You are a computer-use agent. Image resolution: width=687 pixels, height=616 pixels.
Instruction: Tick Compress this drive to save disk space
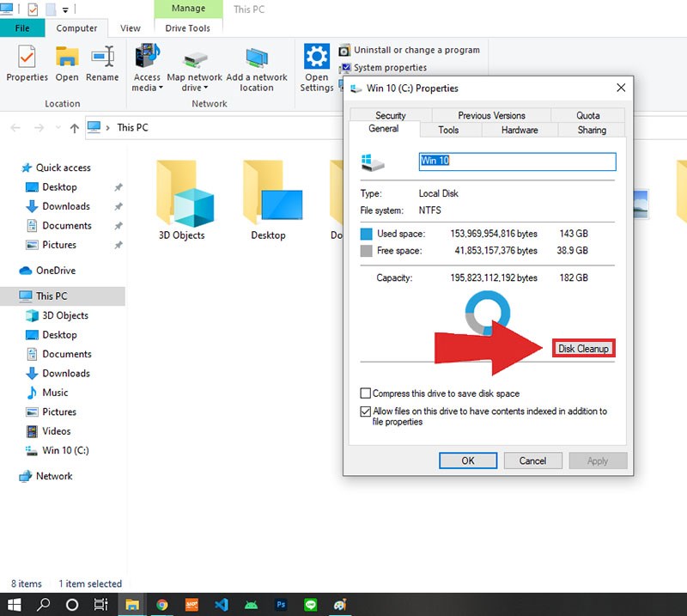(366, 393)
